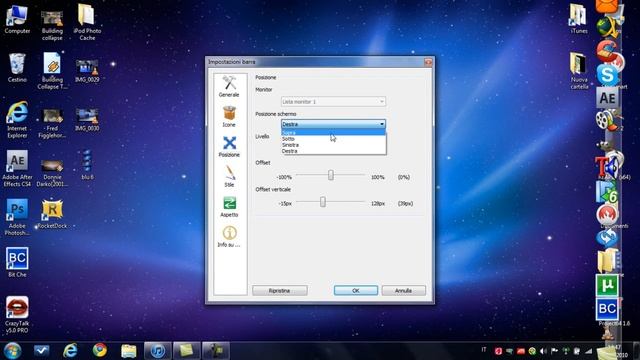Launch the Adobe Photoshop desktop shortcut
This screenshot has width=640, height=360.
(17, 217)
